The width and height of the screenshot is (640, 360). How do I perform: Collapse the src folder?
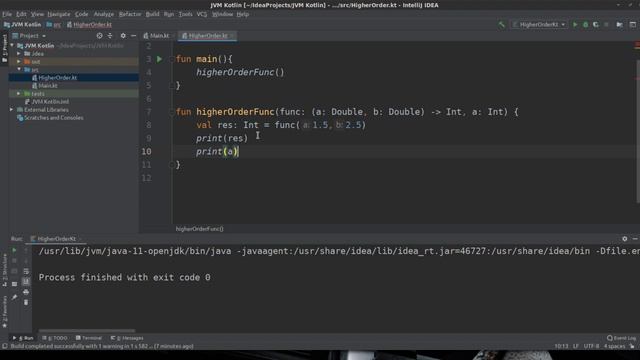(x=19, y=69)
